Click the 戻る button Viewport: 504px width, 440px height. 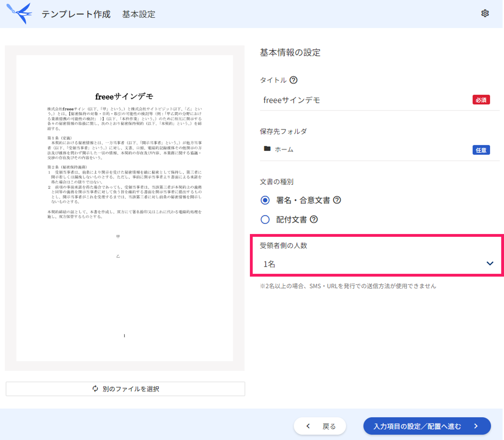320,426
